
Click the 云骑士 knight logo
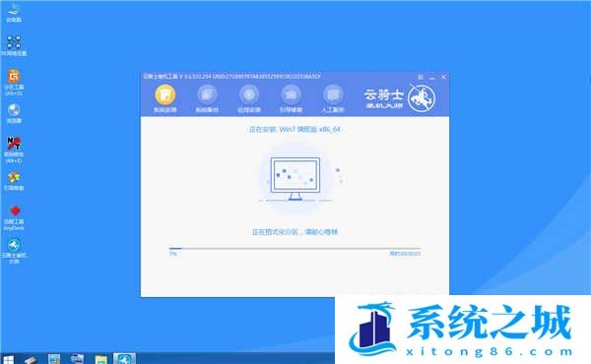[422, 97]
